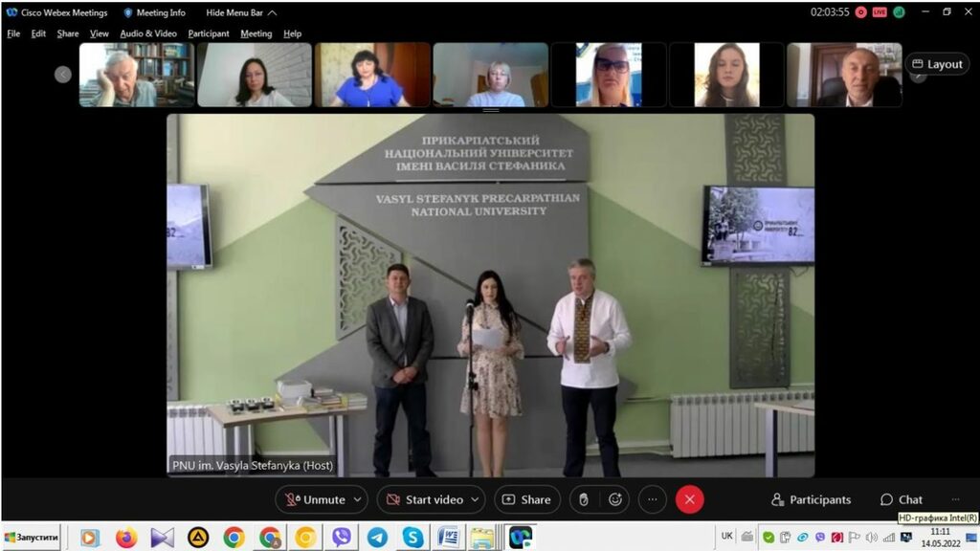
Task: Expand video options arrow next to Start video
Action: (x=475, y=499)
